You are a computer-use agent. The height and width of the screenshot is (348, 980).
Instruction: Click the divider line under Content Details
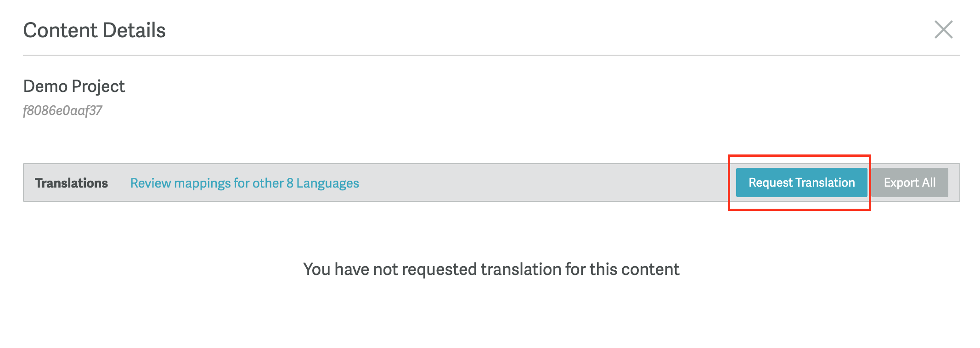coord(491,55)
